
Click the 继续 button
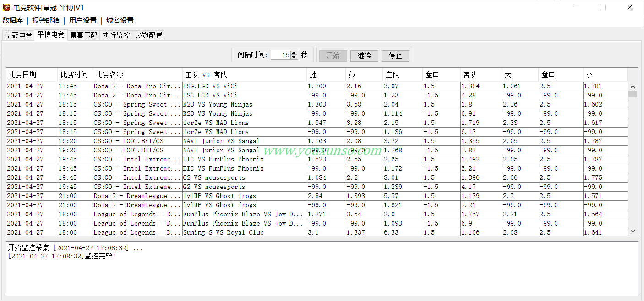[364, 55]
